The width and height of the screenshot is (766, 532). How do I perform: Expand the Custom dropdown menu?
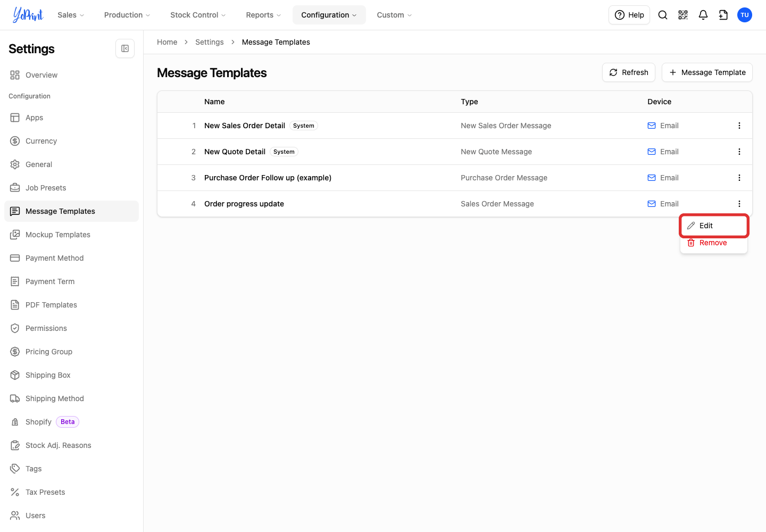(394, 15)
